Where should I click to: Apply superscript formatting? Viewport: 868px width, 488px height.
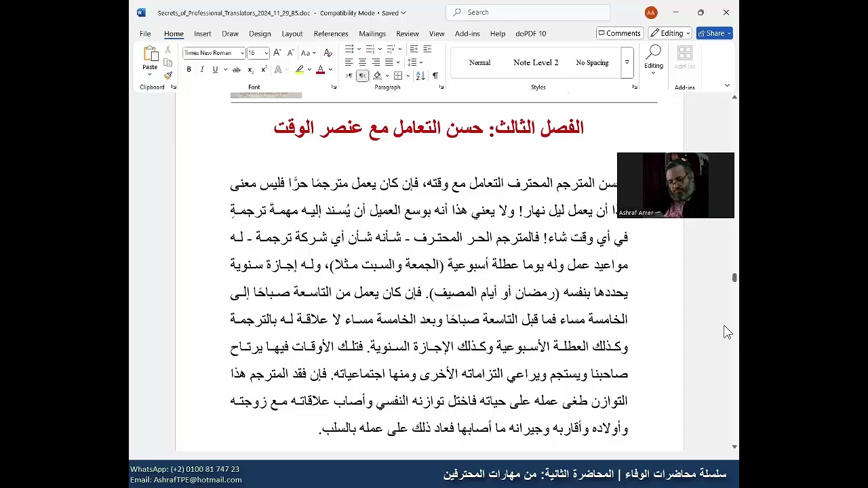264,70
